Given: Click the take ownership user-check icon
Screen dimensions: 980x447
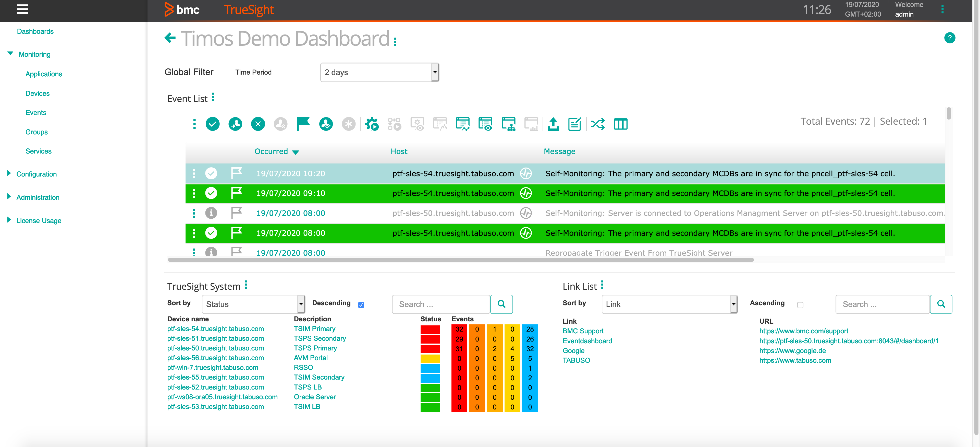Looking at the screenshot, I should 326,124.
